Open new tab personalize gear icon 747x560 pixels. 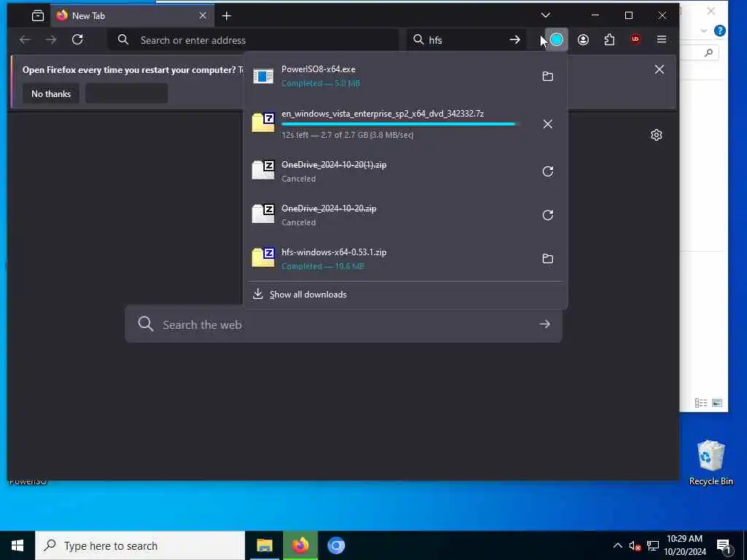point(657,135)
